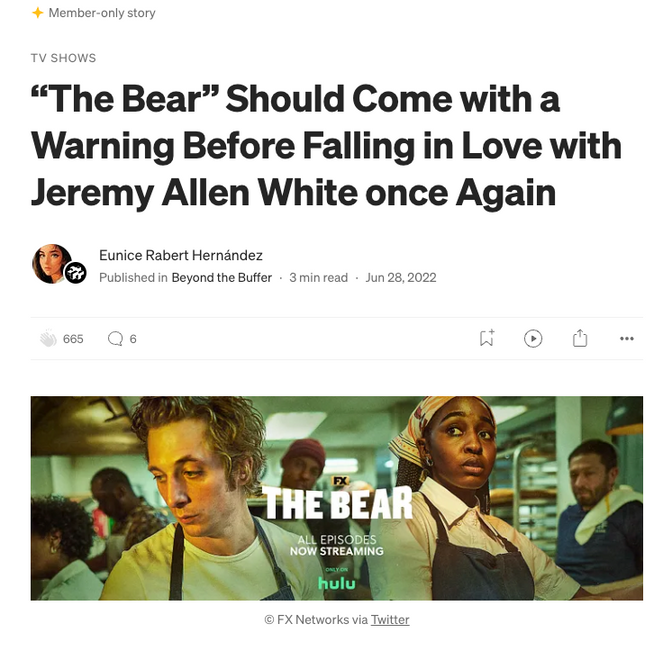Open the author's profile avatar
Image resolution: width=672 pixels, height=651 pixels.
click(x=51, y=264)
